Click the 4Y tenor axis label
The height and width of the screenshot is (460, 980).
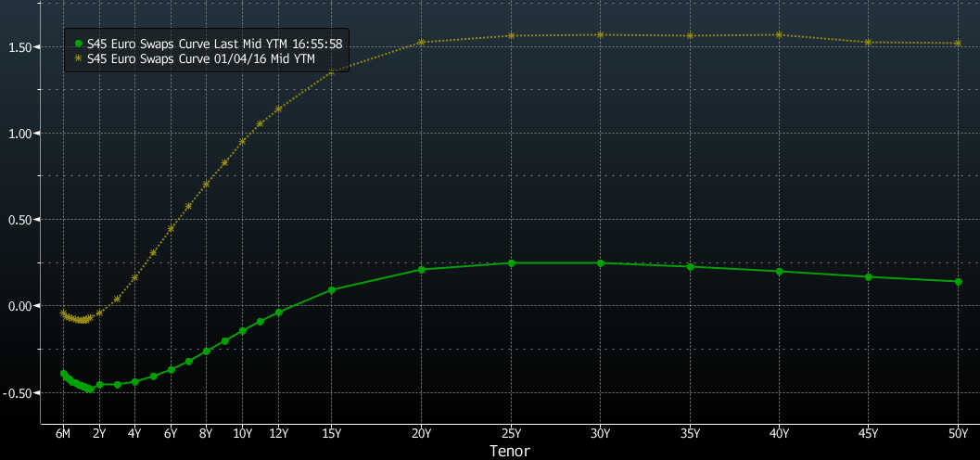coord(135,434)
